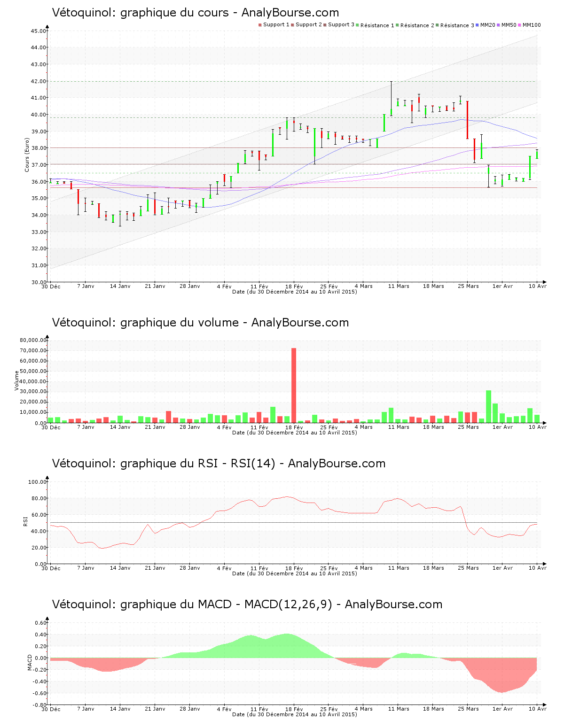Click the tallest green volume bar near 1er Avr
This screenshot has width=564, height=728.
(488, 406)
